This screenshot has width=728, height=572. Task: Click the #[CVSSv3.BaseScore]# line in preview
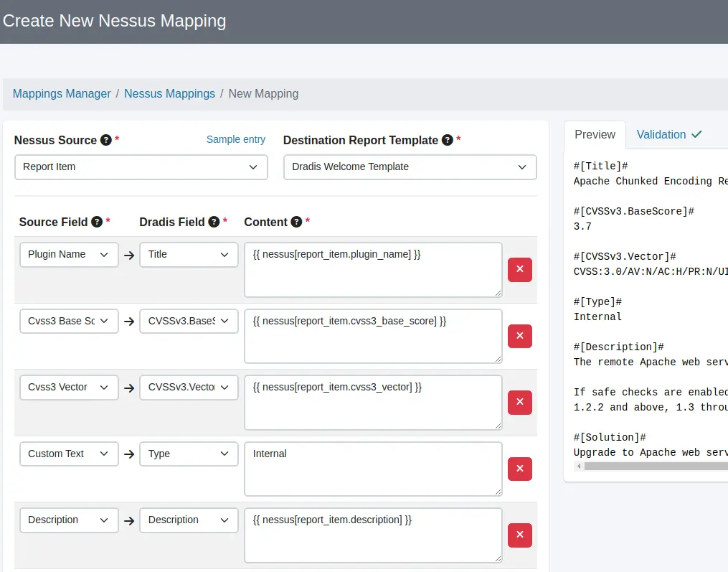(x=634, y=211)
